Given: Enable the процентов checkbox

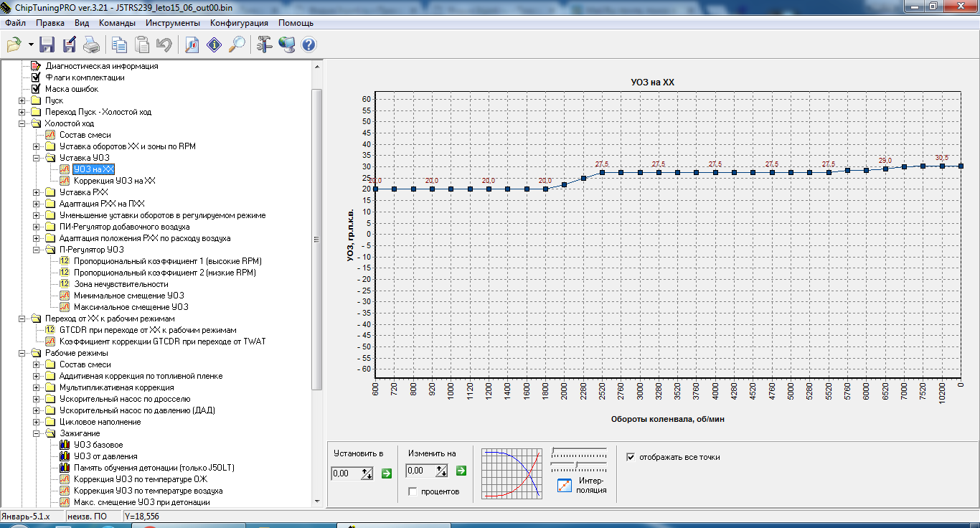Looking at the screenshot, I should [413, 491].
